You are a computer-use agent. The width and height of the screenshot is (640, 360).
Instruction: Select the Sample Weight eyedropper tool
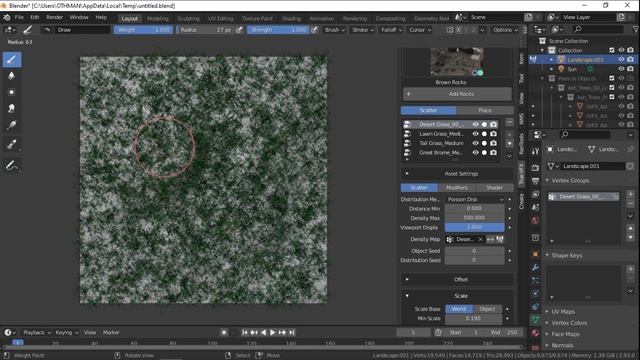pos(12,144)
